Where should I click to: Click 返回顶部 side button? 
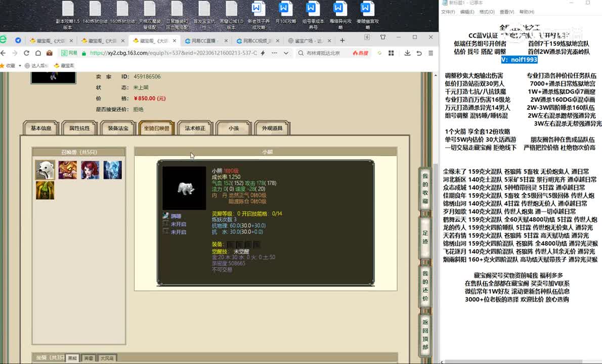[425, 335]
